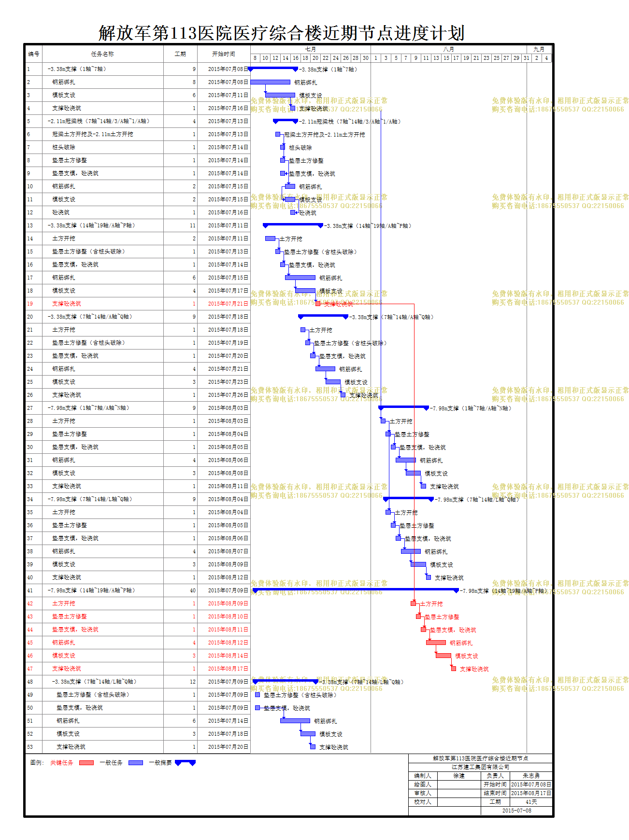This screenshot has height=840, width=629.
Task: Click the 图例 legend label
Action: [37, 763]
